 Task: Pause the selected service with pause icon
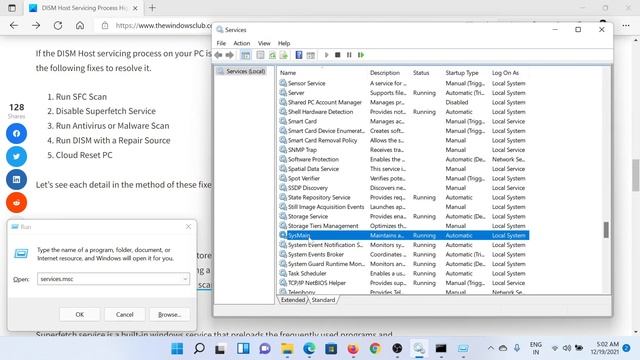point(349,55)
